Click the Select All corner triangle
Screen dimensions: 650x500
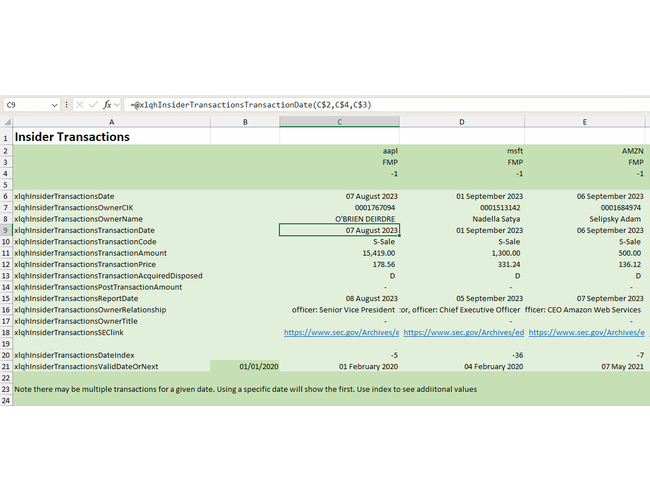click(x=7, y=122)
